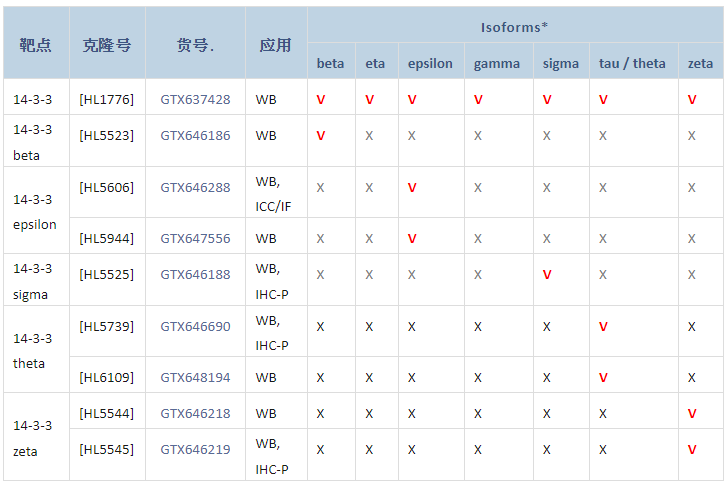The image size is (727, 488).
Task: Open catalog number link GTX646218
Action: [x=195, y=413]
